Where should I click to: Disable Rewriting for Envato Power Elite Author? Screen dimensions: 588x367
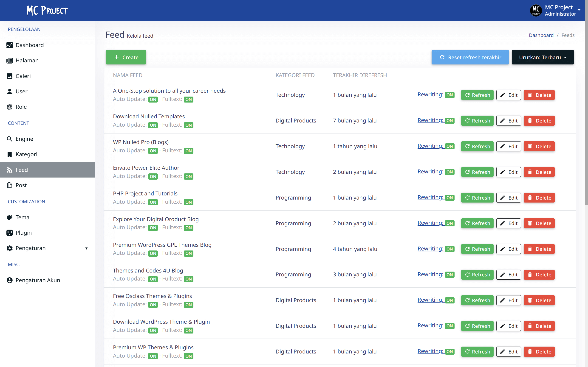click(449, 172)
